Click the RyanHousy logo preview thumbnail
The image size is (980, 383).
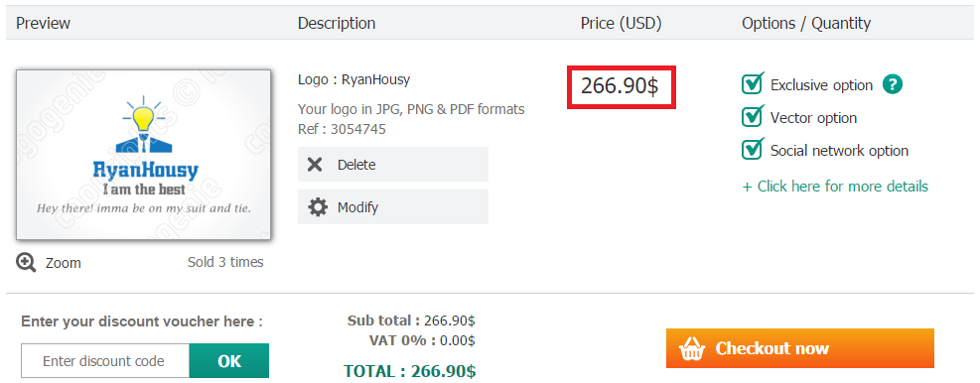(143, 155)
